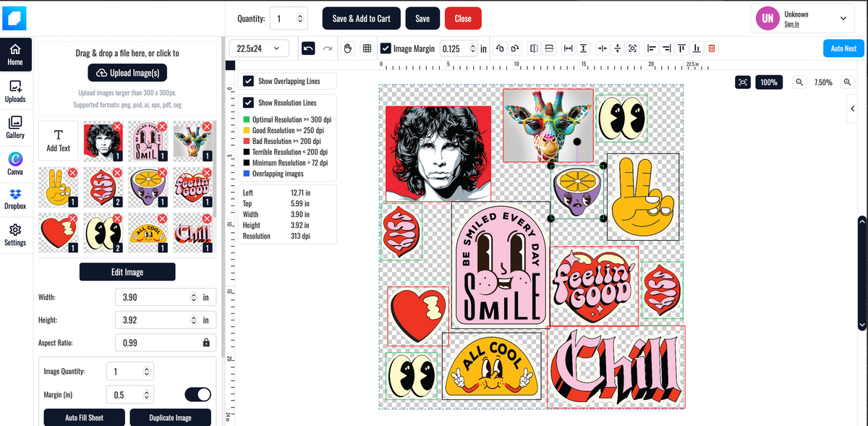
Task: Click the fit-to-screen icon beside 100%
Action: [x=743, y=82]
